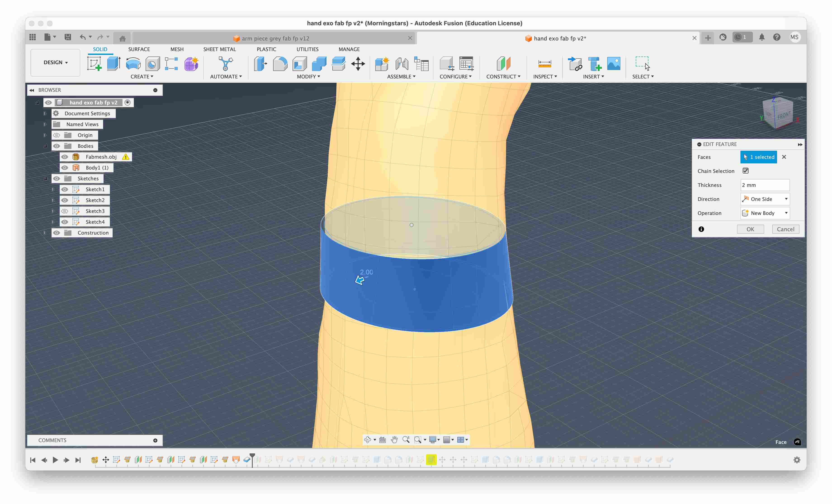The height and width of the screenshot is (504, 832).
Task: Select the Joint tool icon
Action: [402, 64]
